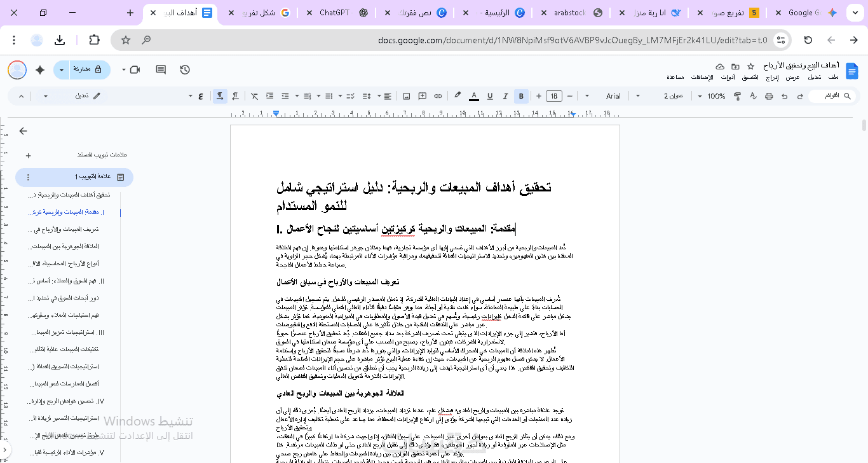Open the الإضافات menu
The height and width of the screenshot is (463, 868).
702,77
